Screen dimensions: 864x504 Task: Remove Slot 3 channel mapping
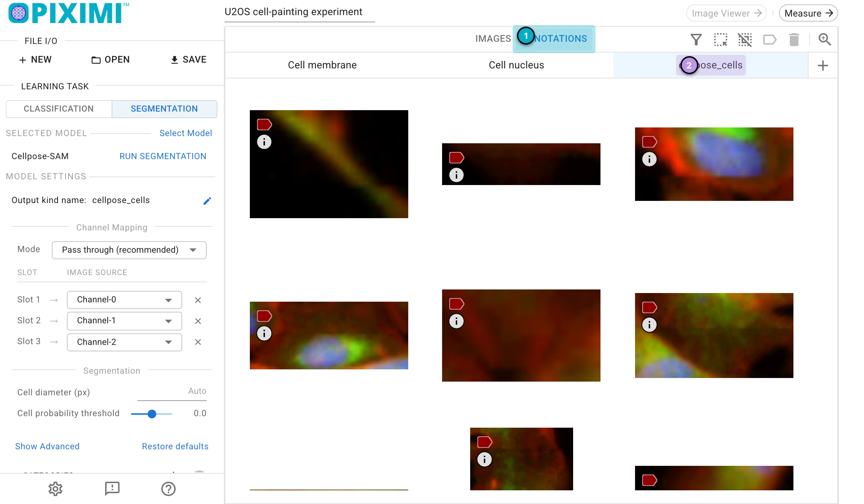tap(198, 342)
